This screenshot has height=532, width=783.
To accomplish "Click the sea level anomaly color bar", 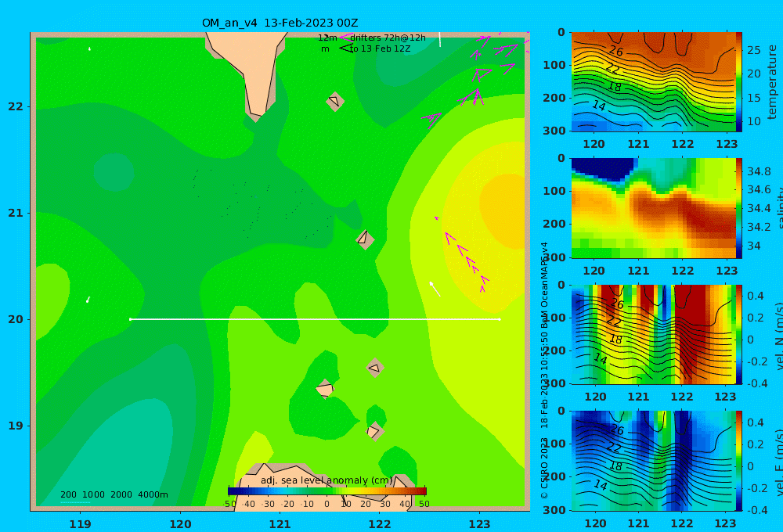I will [327, 491].
